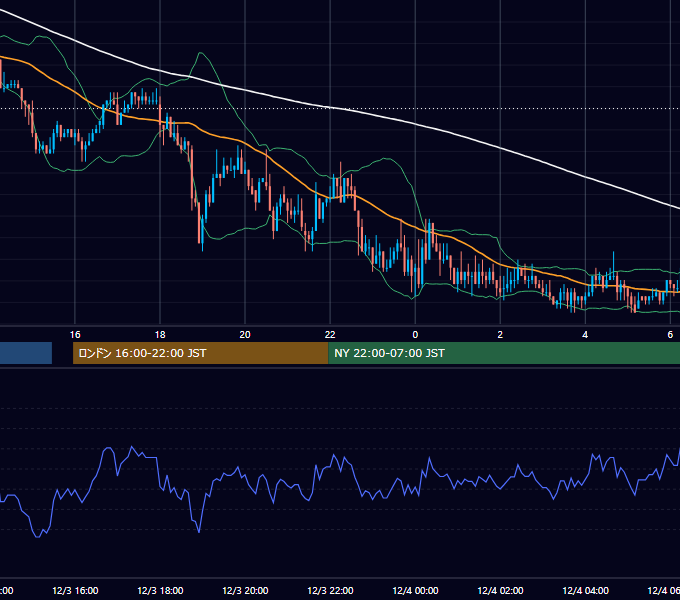
Task: Click the 6 label on the price chart time axis
Action: pyautogui.click(x=670, y=334)
